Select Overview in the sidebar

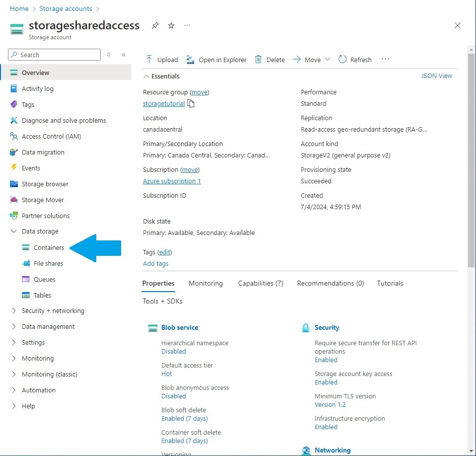coord(66,73)
